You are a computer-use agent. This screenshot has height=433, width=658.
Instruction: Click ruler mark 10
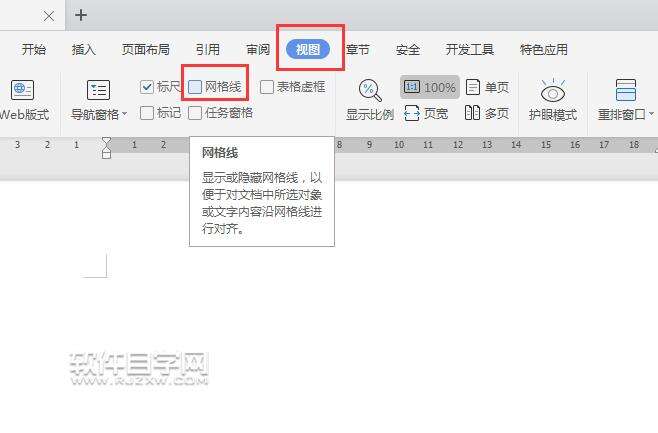click(399, 145)
